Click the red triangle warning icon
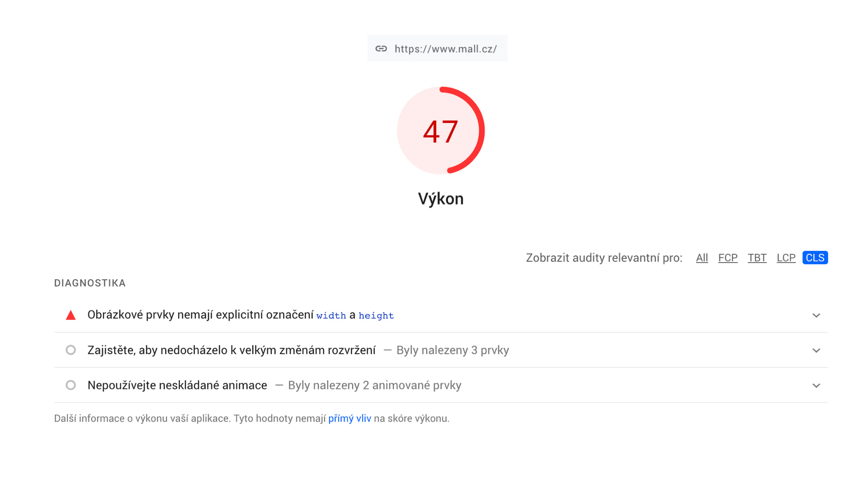This screenshot has height=488, width=868. pyautogui.click(x=71, y=315)
